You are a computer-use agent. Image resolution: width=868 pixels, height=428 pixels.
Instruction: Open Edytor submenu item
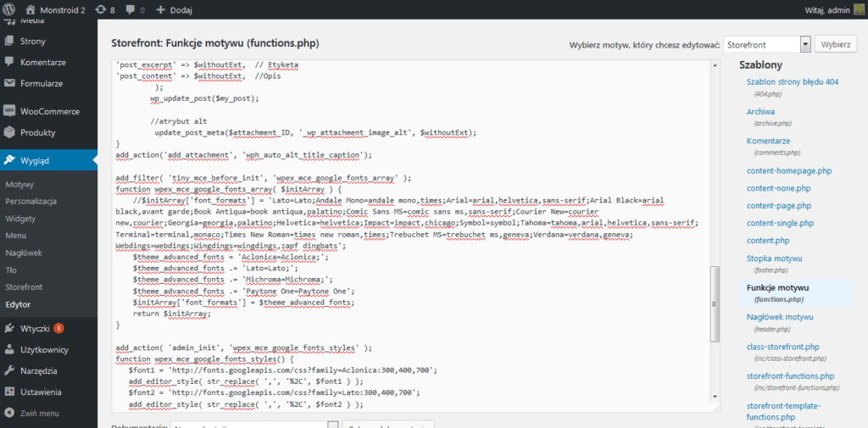coord(18,304)
